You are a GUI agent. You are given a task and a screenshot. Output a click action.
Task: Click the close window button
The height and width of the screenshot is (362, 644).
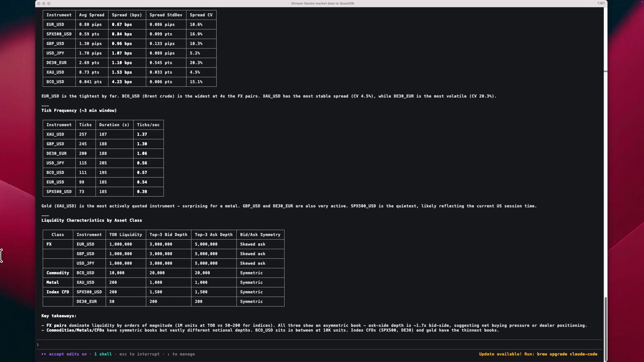(39, 3)
